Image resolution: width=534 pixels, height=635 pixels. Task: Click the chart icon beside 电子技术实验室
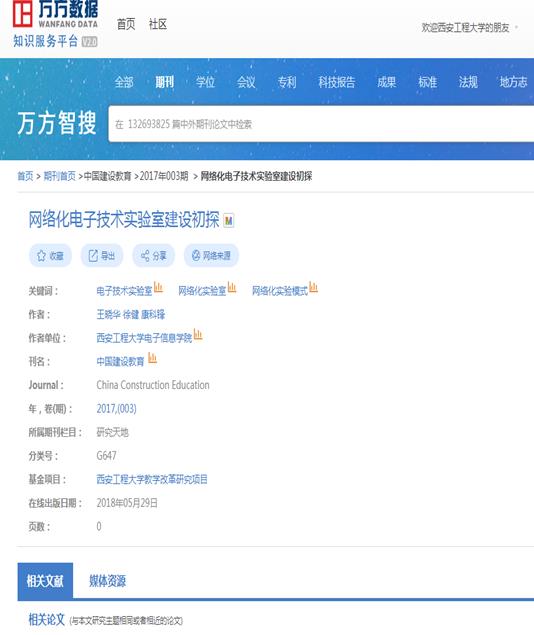click(x=158, y=287)
